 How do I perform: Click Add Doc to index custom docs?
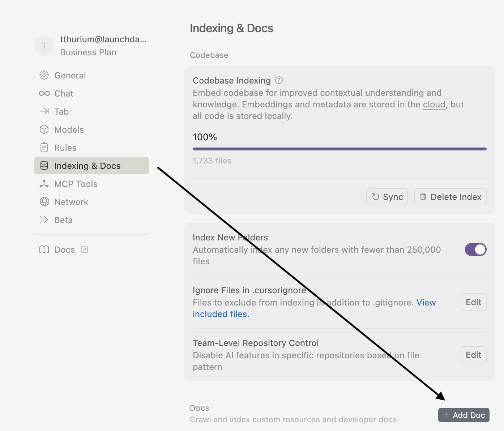(x=464, y=415)
